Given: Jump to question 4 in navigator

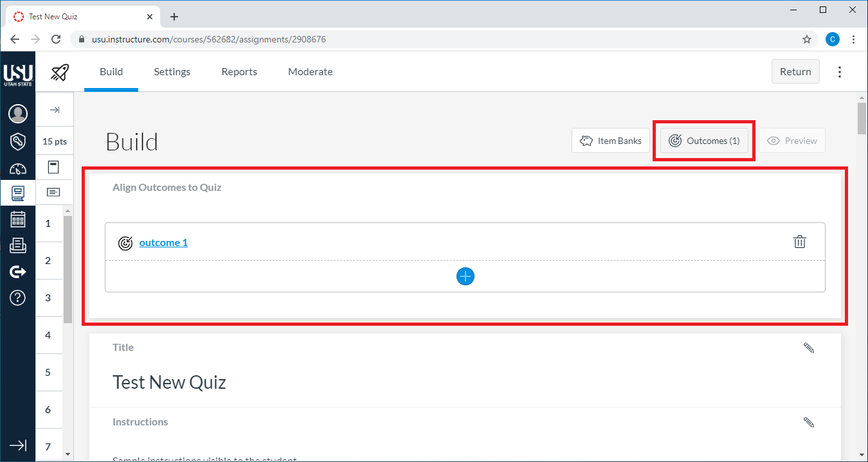Looking at the screenshot, I should (x=48, y=335).
